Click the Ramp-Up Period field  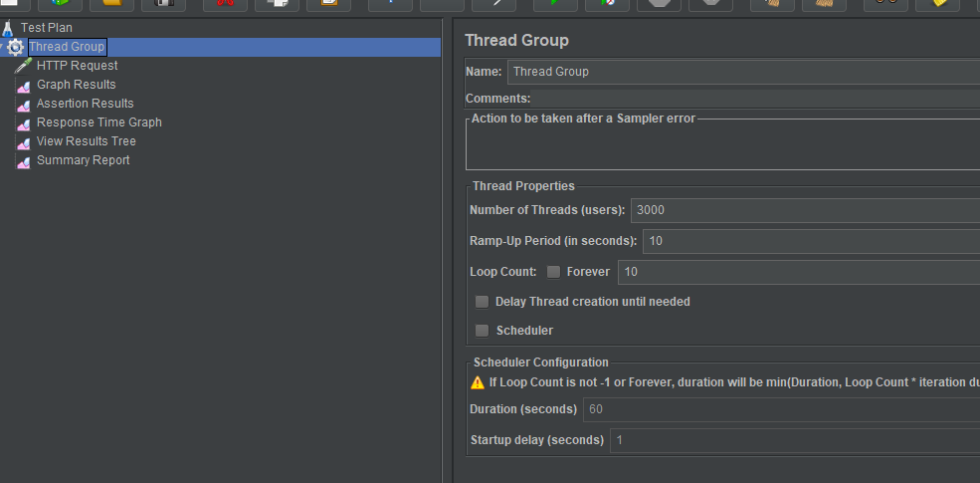tap(811, 241)
